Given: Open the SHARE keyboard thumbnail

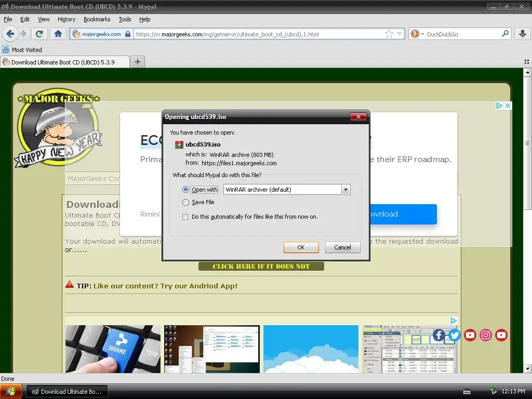Looking at the screenshot, I should 113,349.
